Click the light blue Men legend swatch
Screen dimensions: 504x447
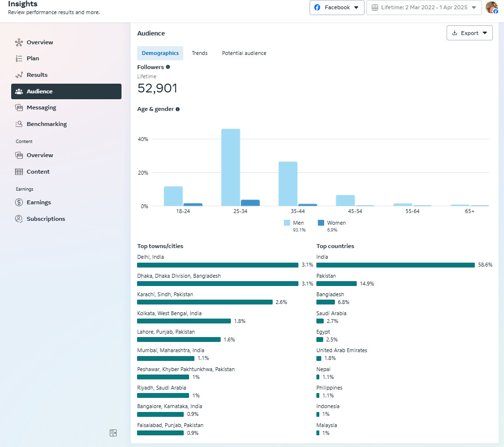[x=287, y=223]
